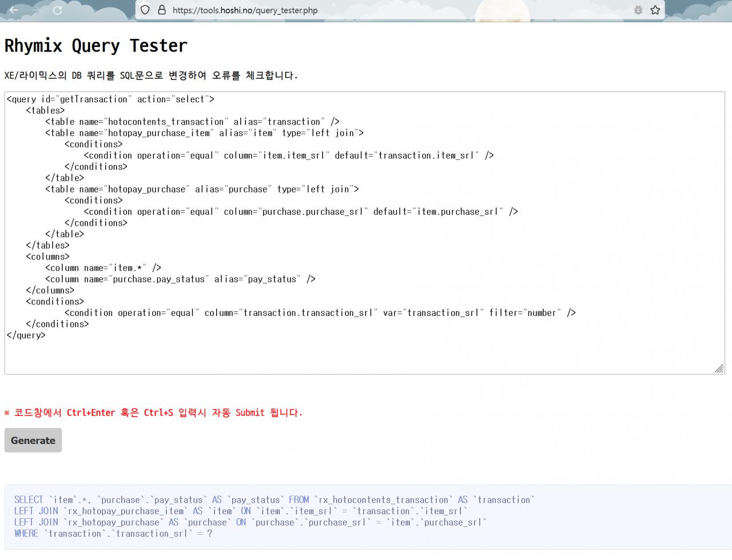This screenshot has width=732, height=560.
Task: Reload the page with refresh icon
Action: pyautogui.click(x=57, y=10)
